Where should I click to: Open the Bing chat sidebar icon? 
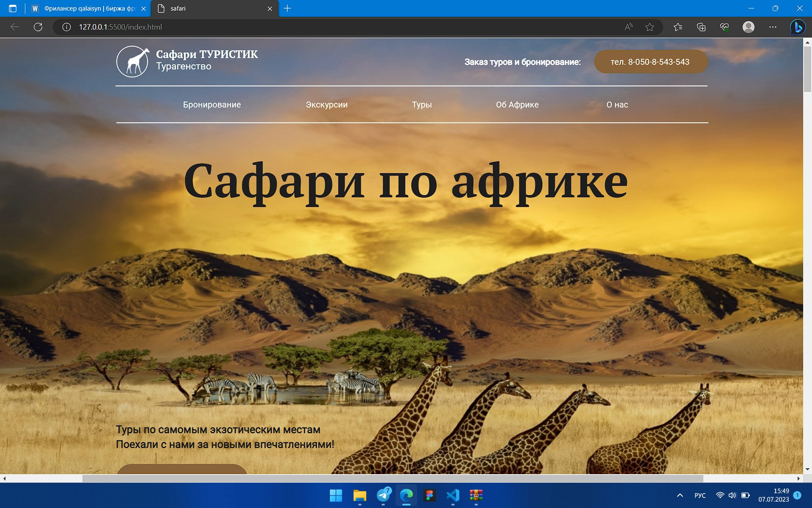(798, 27)
